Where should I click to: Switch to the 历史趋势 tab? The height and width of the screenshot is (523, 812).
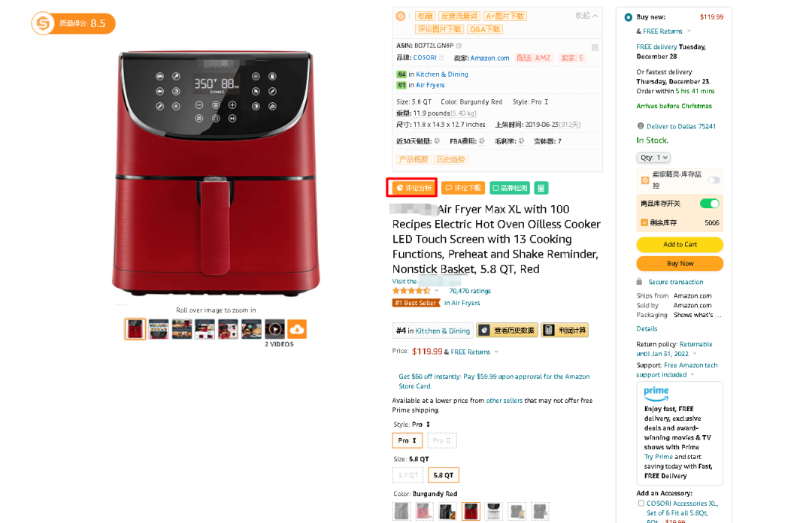[x=450, y=159]
